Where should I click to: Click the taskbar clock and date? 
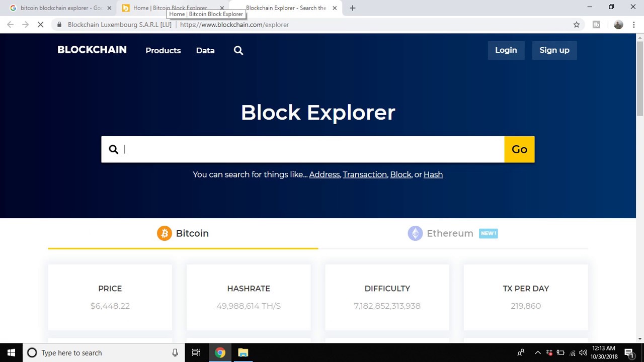[x=604, y=353]
